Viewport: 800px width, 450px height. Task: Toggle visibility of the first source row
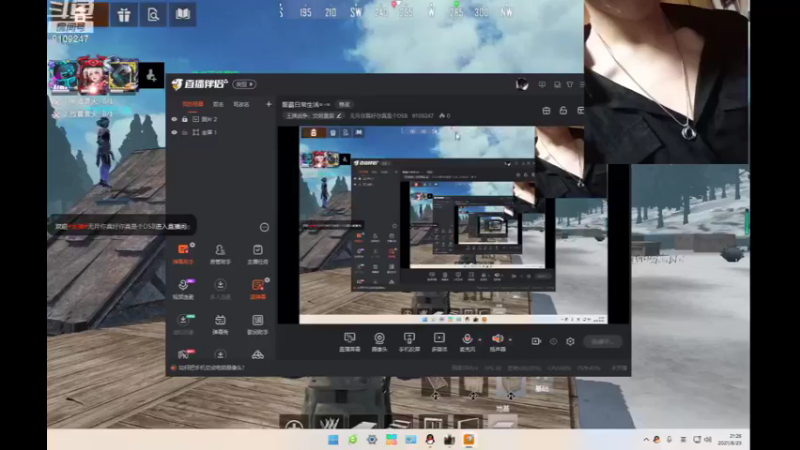click(x=174, y=119)
